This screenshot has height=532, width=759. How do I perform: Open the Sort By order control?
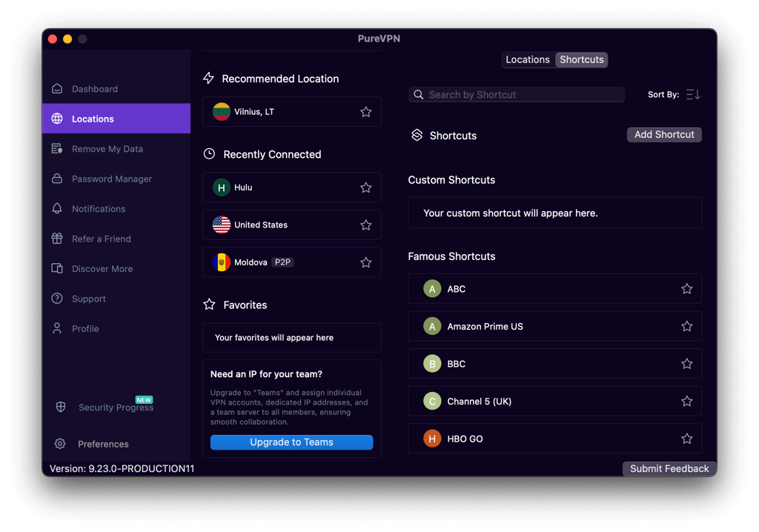coord(693,94)
